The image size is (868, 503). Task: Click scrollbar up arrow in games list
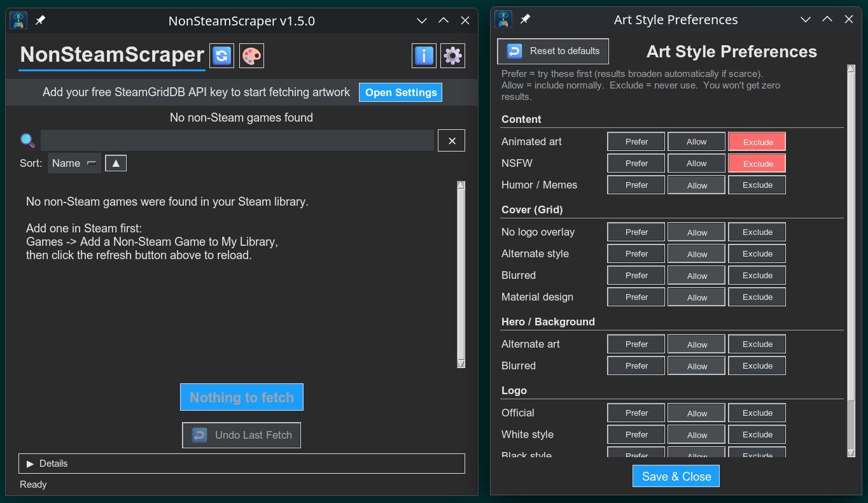click(461, 185)
